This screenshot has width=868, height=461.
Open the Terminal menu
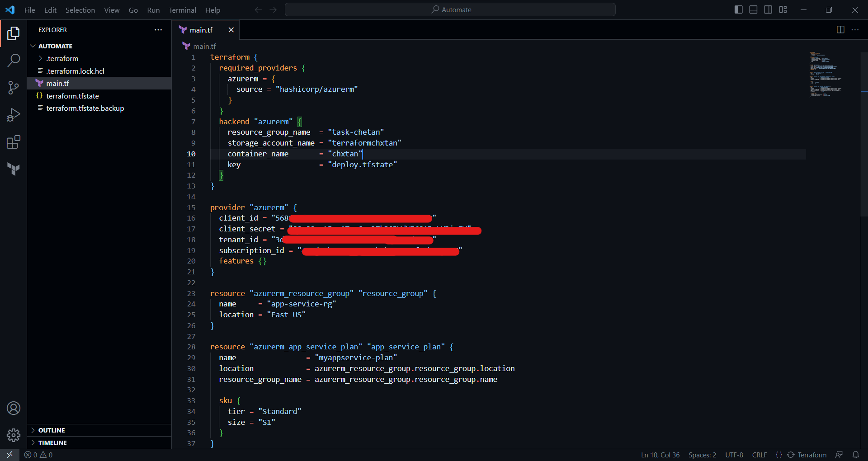click(x=182, y=10)
